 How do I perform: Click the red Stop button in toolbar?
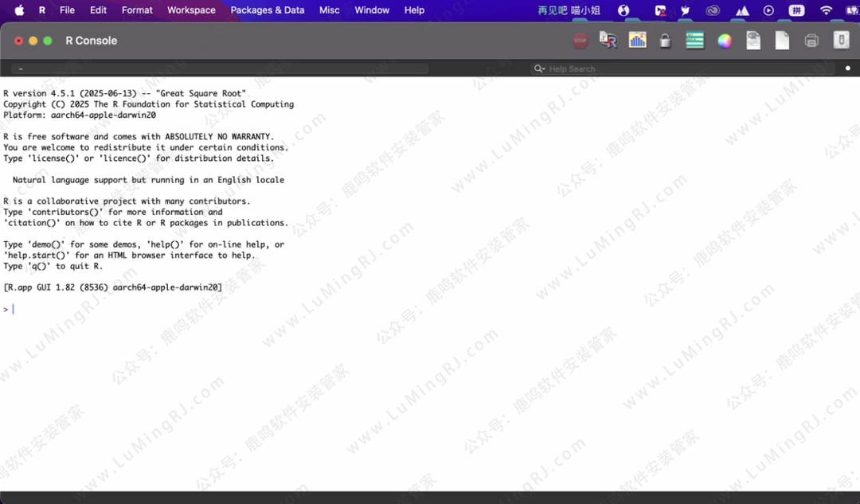coord(580,41)
